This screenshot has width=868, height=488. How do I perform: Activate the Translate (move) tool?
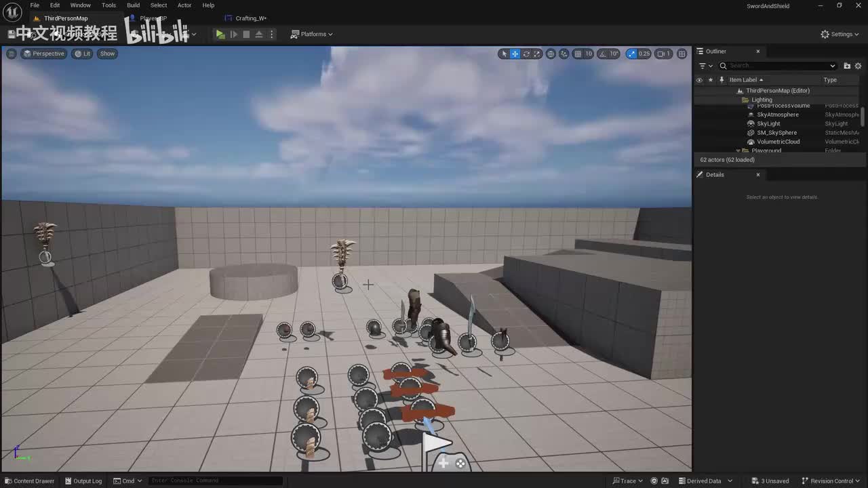click(x=515, y=54)
